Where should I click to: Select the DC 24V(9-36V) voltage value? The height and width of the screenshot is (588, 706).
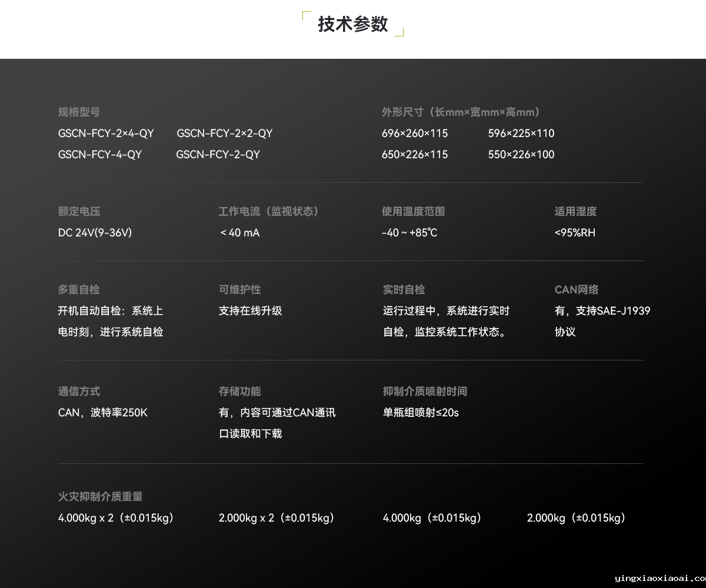pos(95,232)
